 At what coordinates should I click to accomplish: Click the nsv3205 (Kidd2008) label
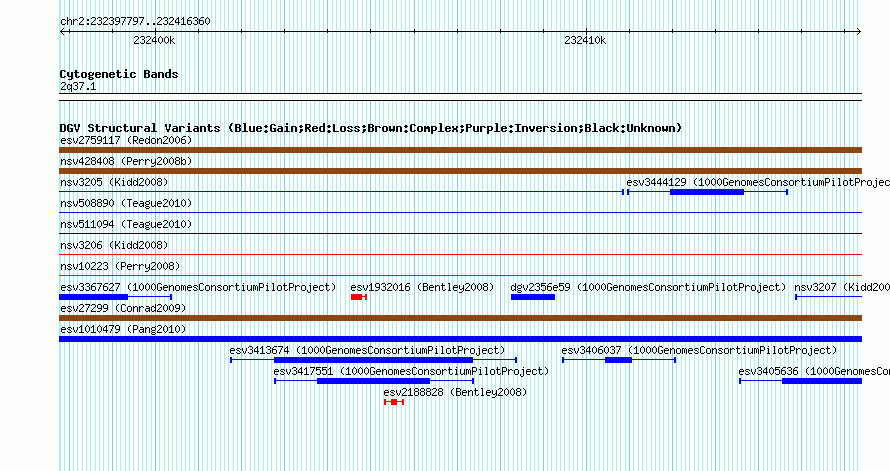tap(114, 182)
